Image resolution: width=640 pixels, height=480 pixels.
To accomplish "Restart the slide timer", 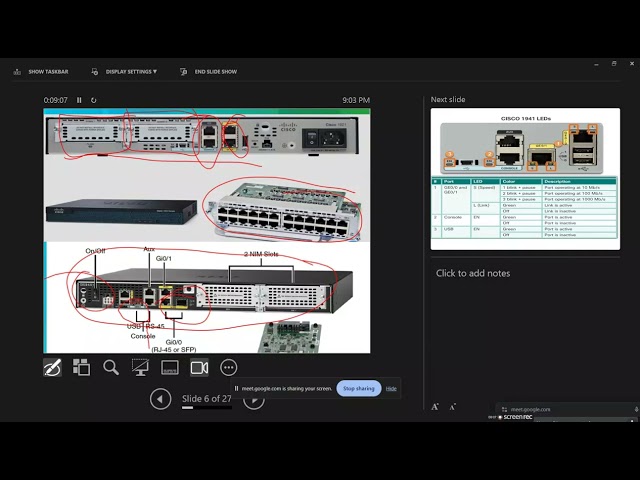I will (x=93, y=100).
